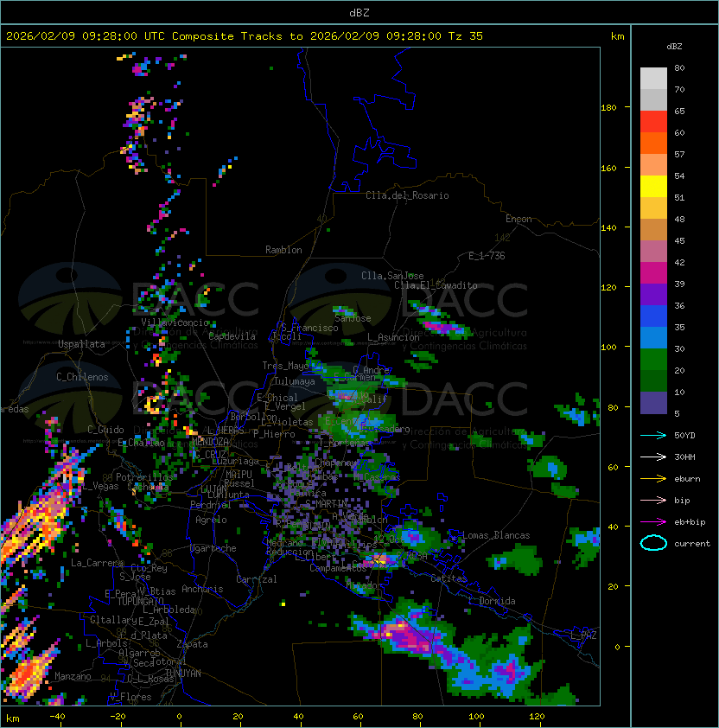The width and height of the screenshot is (719, 728).
Task: Select the yellow eburn arrow symbol
Action: pos(653,479)
